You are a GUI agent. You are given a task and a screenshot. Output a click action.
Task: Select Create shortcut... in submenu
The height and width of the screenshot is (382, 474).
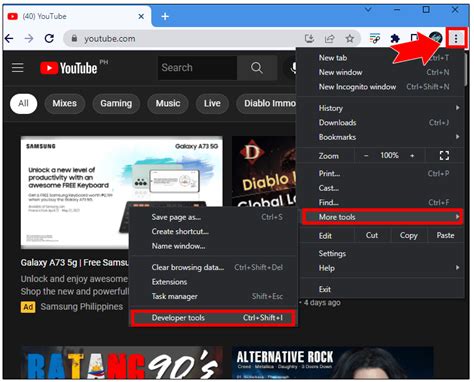click(213, 231)
